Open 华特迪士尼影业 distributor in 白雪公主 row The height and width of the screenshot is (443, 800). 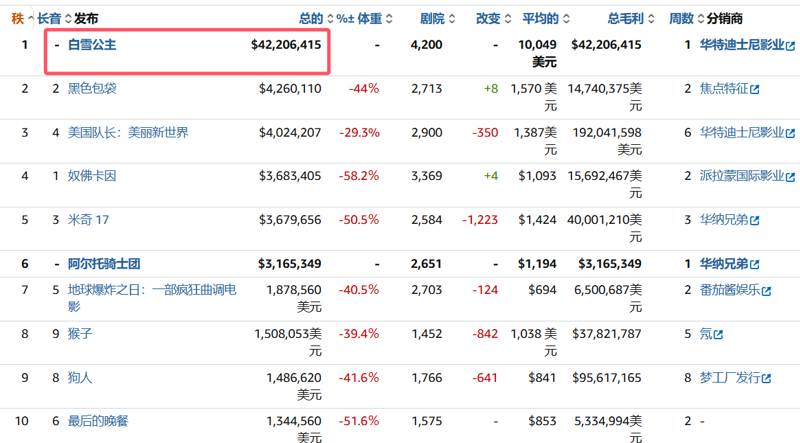(742, 45)
